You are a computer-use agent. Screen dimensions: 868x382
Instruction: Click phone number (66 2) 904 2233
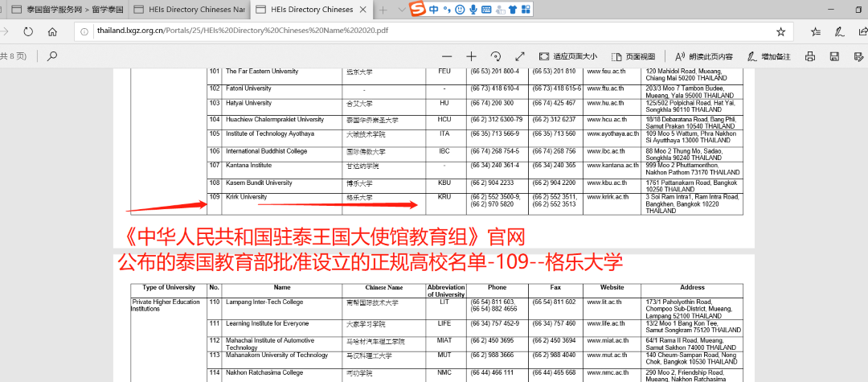coord(491,183)
